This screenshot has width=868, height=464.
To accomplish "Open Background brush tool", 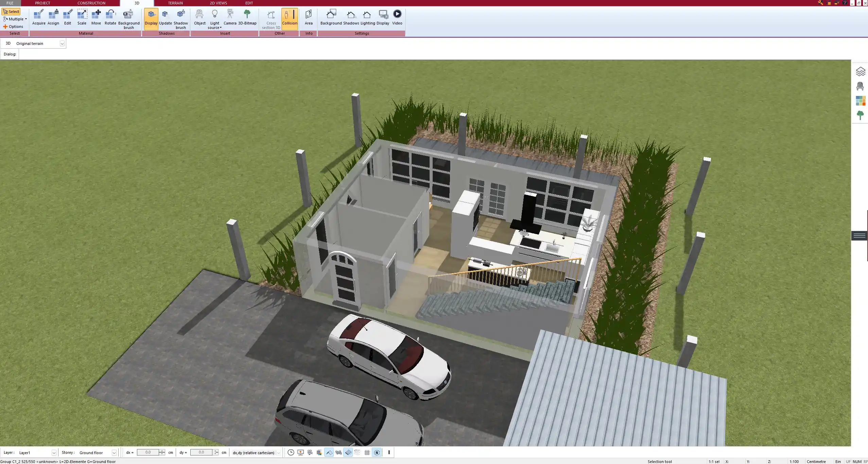I will click(128, 19).
